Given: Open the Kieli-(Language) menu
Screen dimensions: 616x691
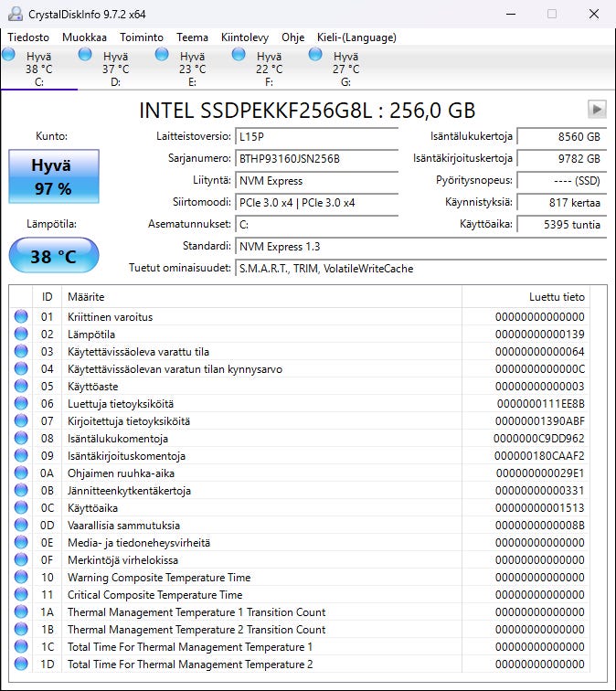Looking at the screenshot, I should coord(356,37).
